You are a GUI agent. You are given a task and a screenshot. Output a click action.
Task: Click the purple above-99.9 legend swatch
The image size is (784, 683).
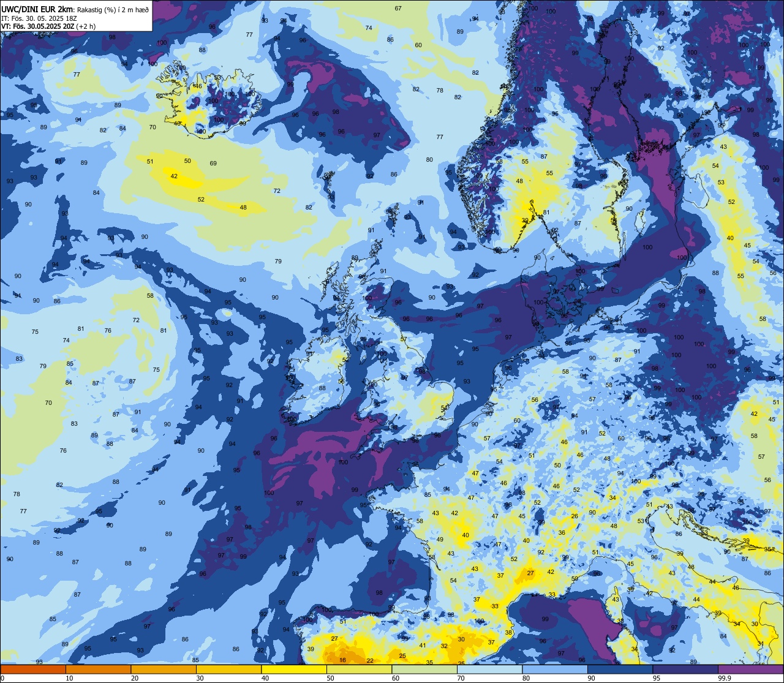point(750,669)
